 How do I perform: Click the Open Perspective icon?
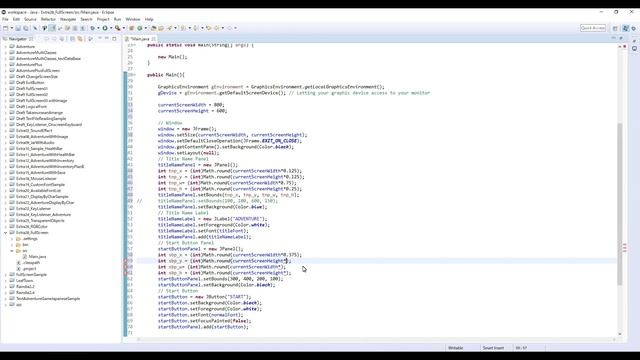pyautogui.click(x=615, y=28)
